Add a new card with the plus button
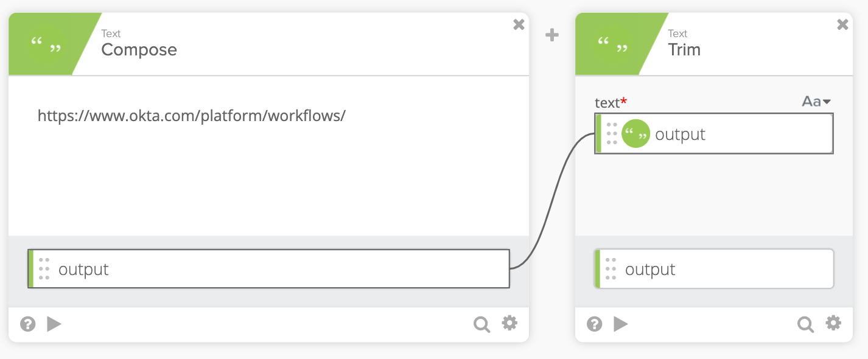 [x=552, y=35]
